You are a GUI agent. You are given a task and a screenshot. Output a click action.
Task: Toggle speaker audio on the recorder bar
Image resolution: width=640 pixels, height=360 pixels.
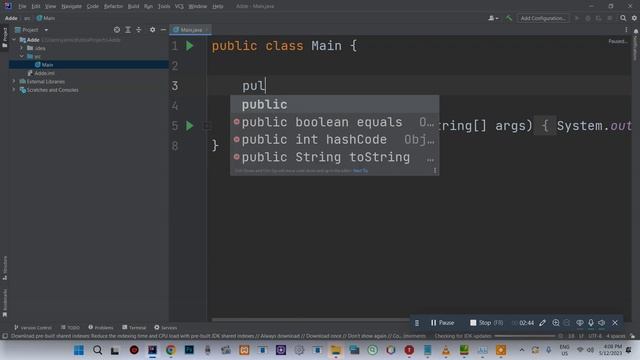point(602,323)
